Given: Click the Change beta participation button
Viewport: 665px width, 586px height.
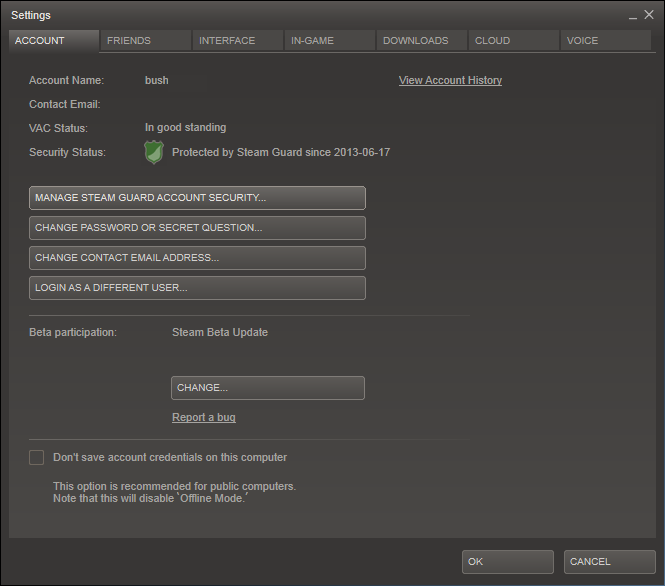Looking at the screenshot, I should pos(268,388).
